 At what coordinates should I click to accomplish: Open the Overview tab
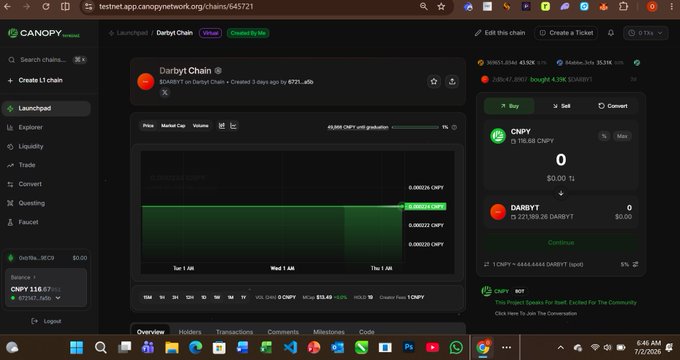150,332
